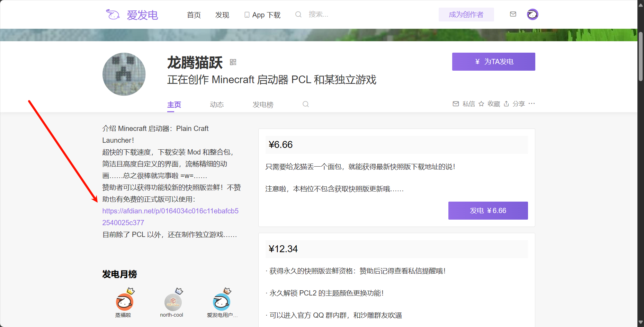Click the badge icon beside 龙腾猫跃 name

[233, 62]
